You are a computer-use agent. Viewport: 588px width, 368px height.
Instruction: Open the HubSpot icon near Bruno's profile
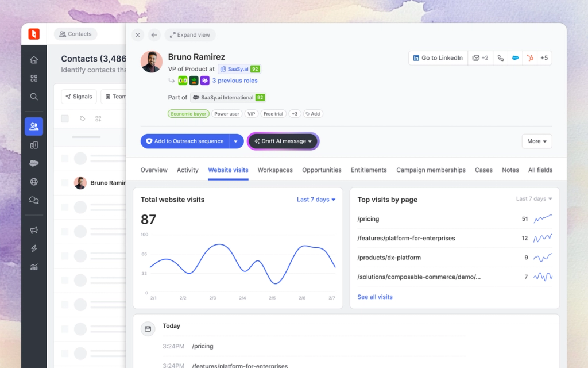click(x=530, y=57)
